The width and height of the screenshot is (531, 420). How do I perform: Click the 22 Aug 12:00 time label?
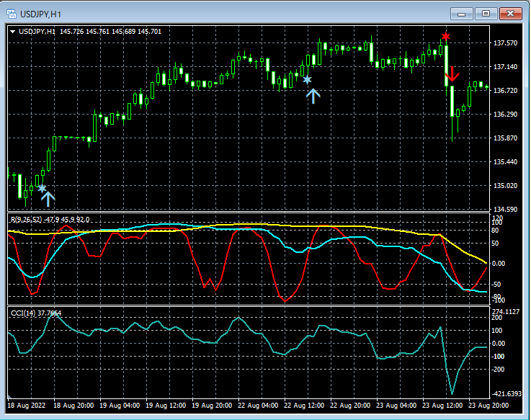[304, 406]
